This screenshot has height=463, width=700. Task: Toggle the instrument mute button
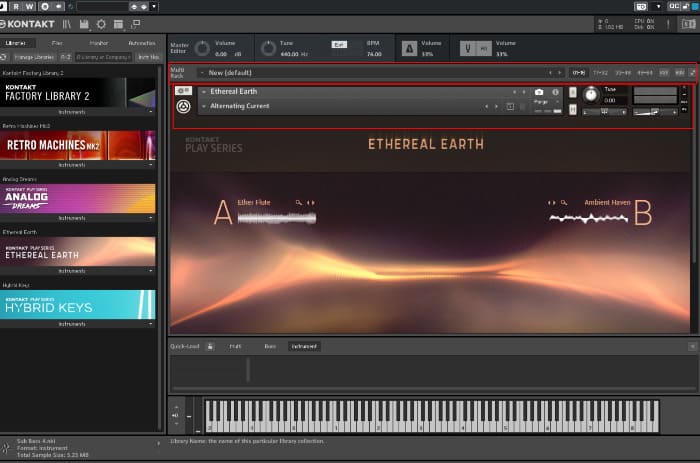coord(573,109)
